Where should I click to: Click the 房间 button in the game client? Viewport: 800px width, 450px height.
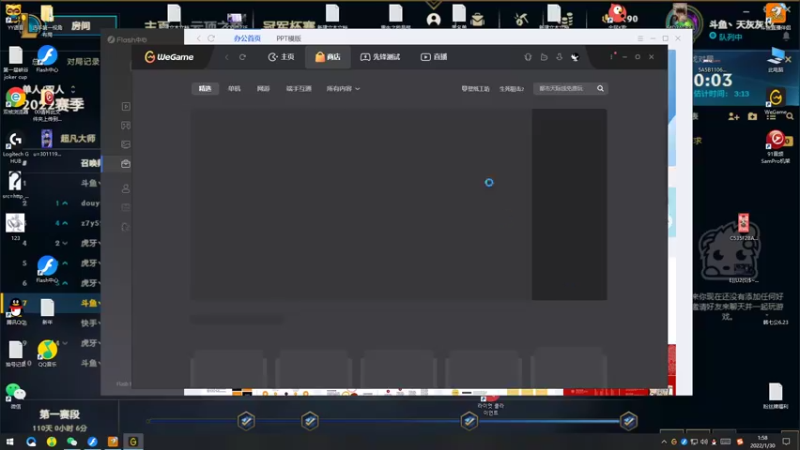point(81,26)
